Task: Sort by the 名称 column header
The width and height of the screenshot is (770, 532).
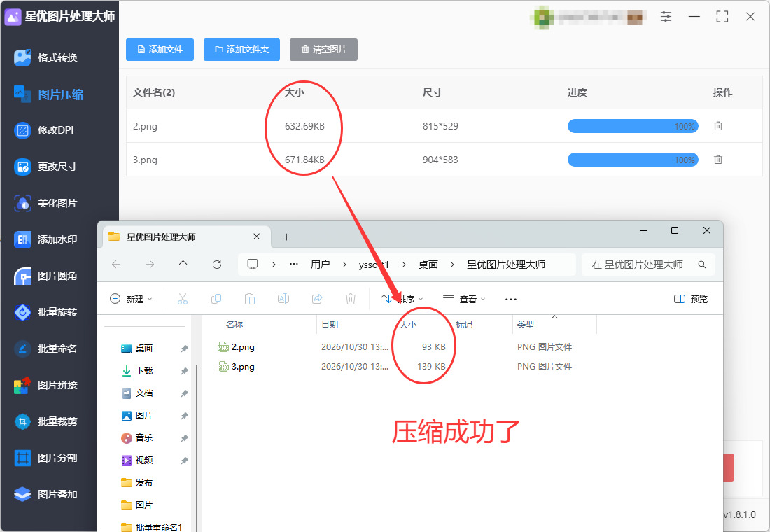Action: (234, 325)
